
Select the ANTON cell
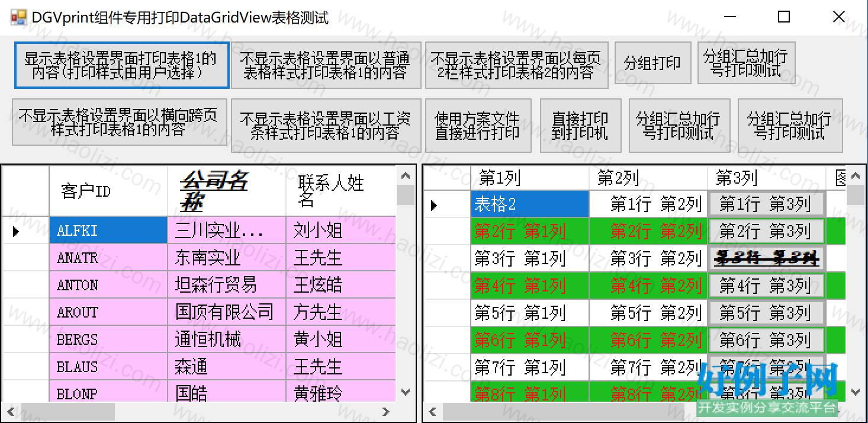(108, 284)
